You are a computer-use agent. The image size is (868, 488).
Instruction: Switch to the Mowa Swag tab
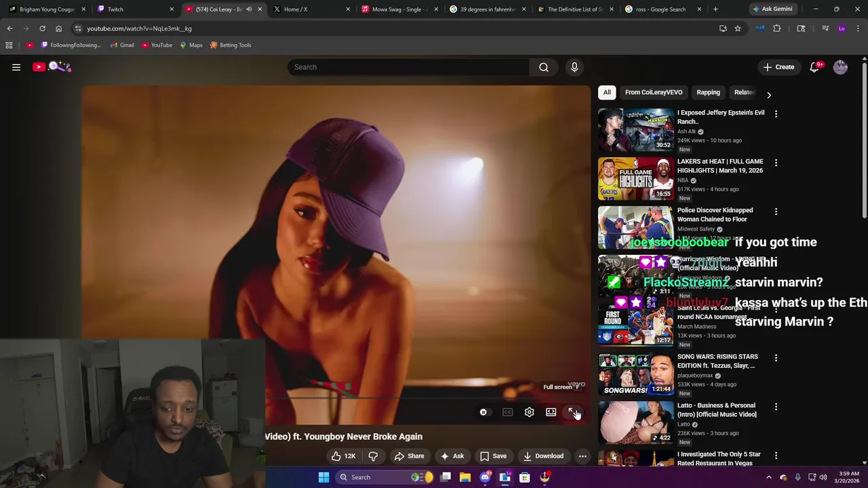point(399,9)
